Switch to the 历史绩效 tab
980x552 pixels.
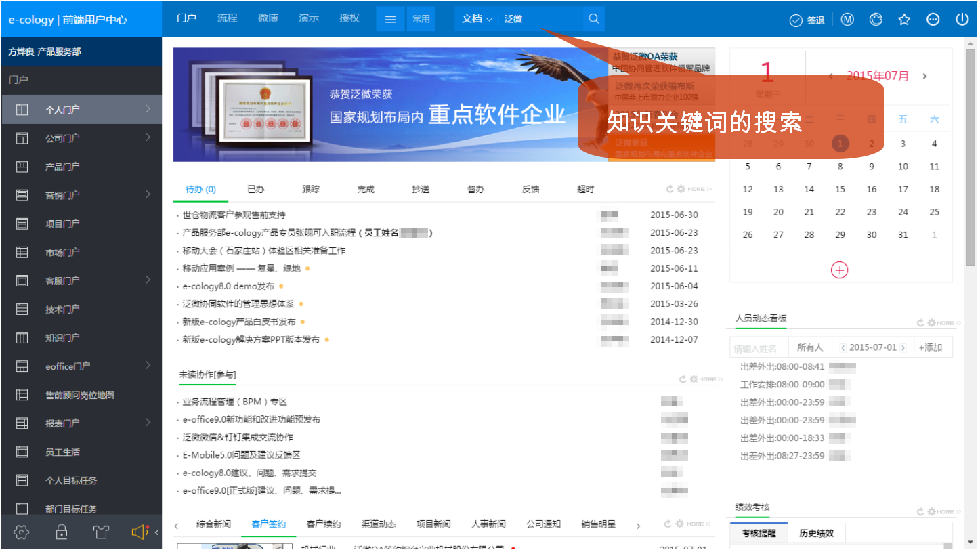[x=816, y=533]
